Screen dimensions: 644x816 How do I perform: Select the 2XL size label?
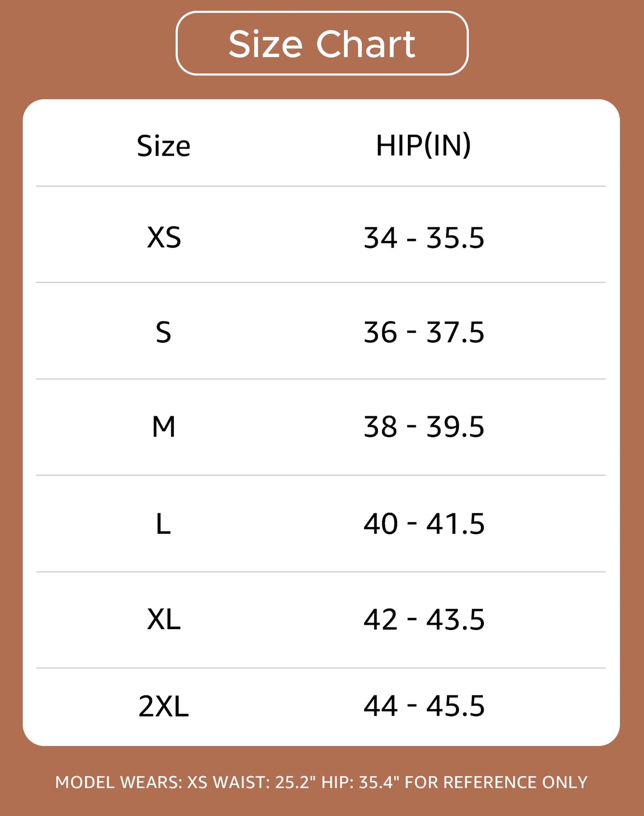pyautogui.click(x=164, y=706)
